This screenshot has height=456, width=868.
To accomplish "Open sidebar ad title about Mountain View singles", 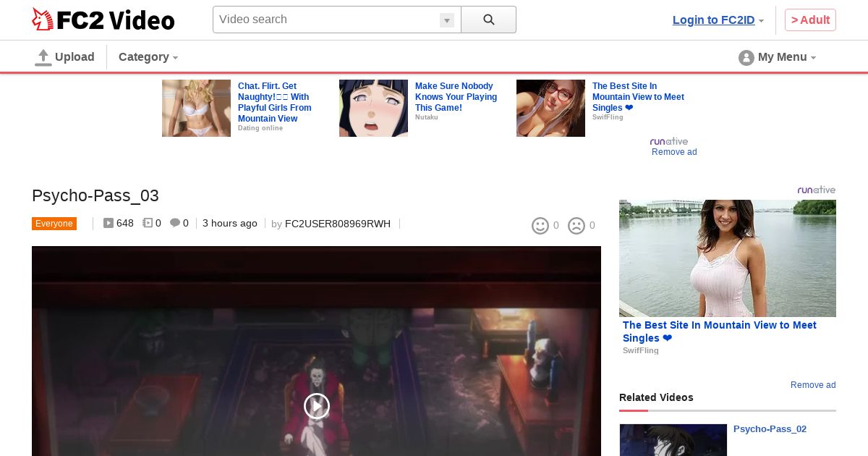I will tap(720, 332).
